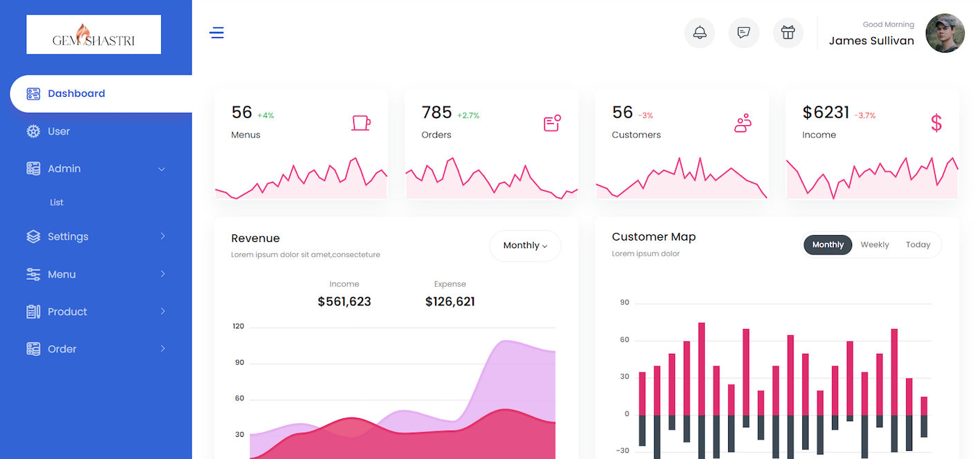Image resolution: width=980 pixels, height=459 pixels.
Task: Click the coffee cup icon on Menus card
Action: (361, 122)
